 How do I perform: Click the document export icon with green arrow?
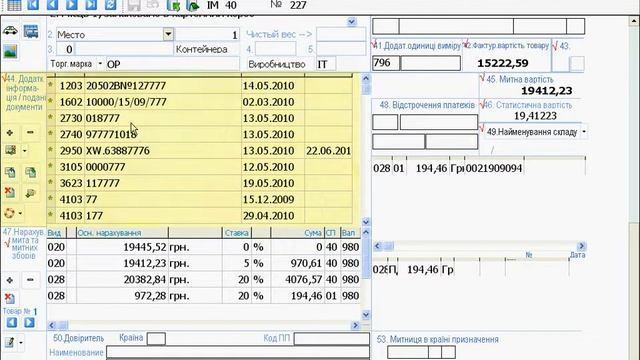(x=173, y=5)
